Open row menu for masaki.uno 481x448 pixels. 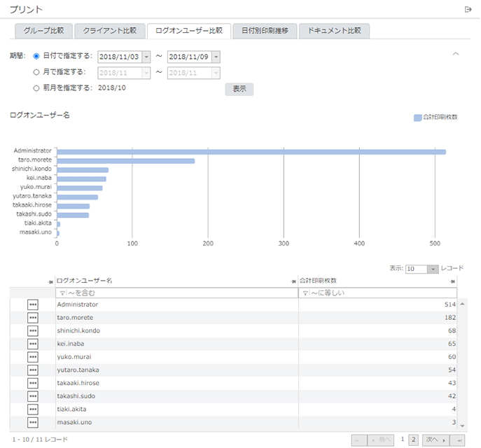33,422
